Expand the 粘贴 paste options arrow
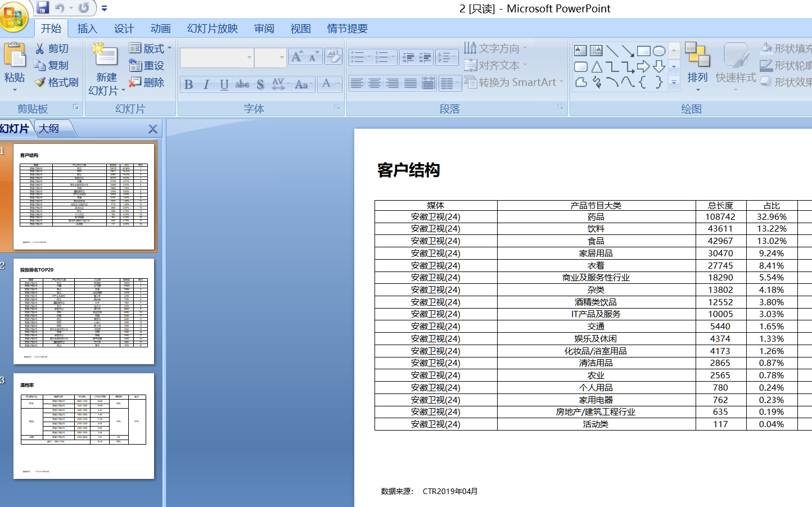 pos(15,90)
